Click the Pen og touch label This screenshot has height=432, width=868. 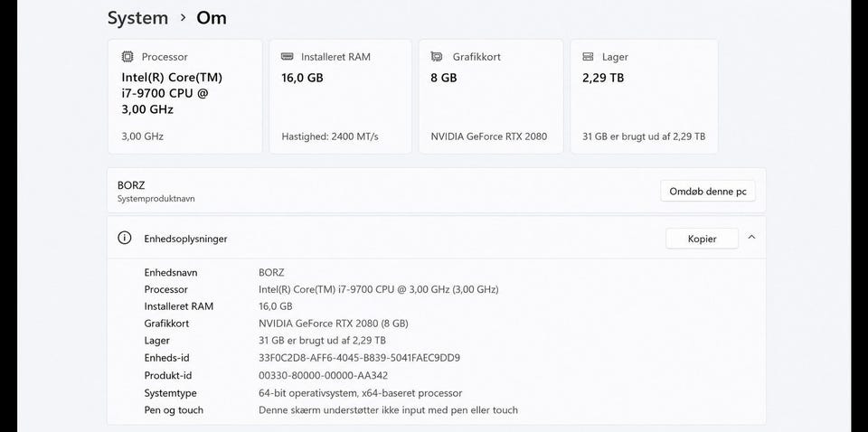tap(174, 410)
